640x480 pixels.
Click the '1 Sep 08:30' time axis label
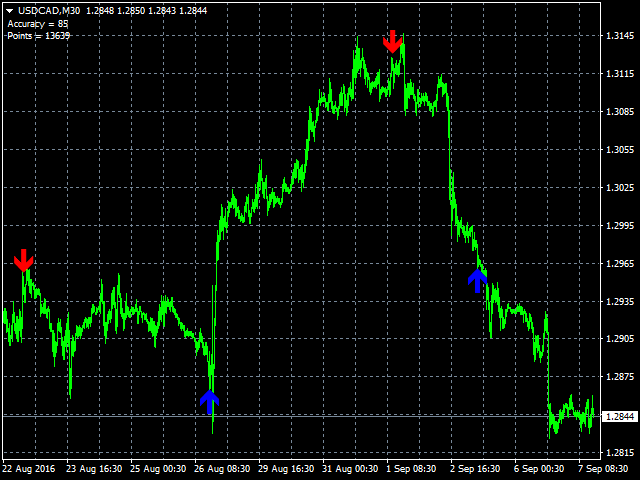pyautogui.click(x=411, y=469)
